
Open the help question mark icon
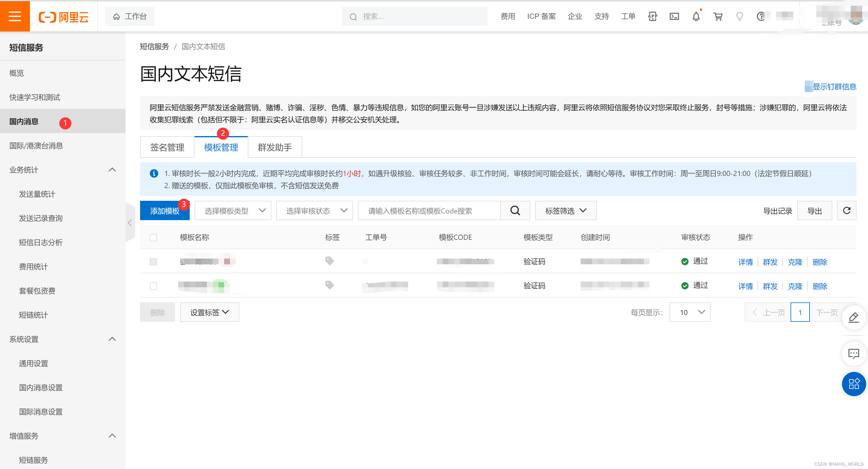click(x=761, y=16)
